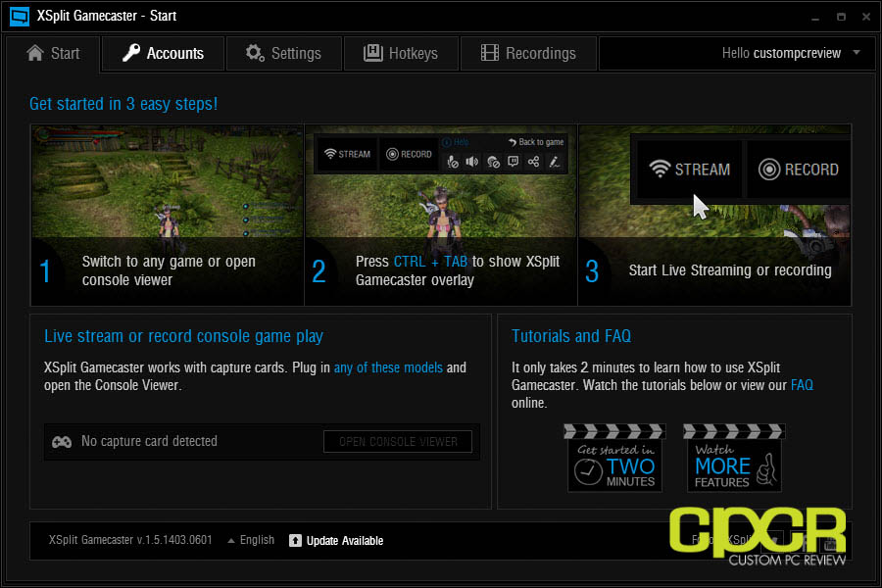The width and height of the screenshot is (882, 588).
Task: Switch to the Accounts tab
Action: pyautogui.click(x=163, y=54)
